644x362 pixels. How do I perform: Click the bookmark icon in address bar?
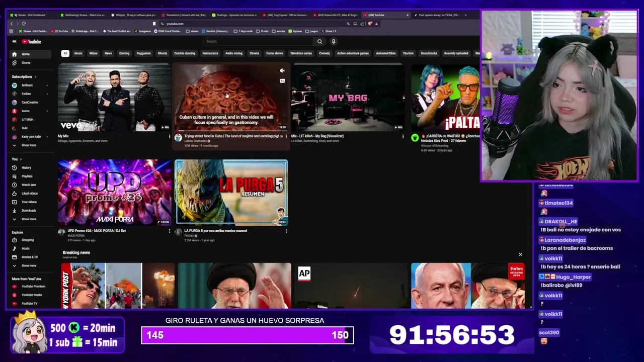tap(154, 24)
